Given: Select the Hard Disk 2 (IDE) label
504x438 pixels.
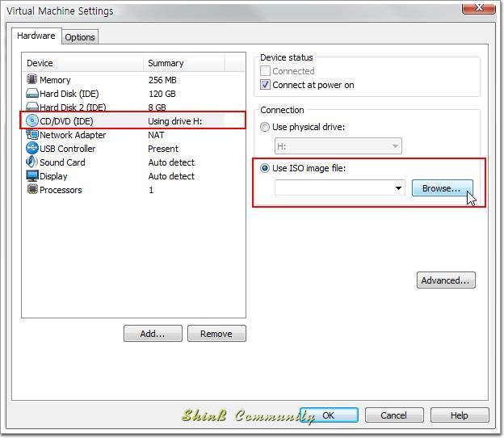Looking at the screenshot, I should click(73, 107).
